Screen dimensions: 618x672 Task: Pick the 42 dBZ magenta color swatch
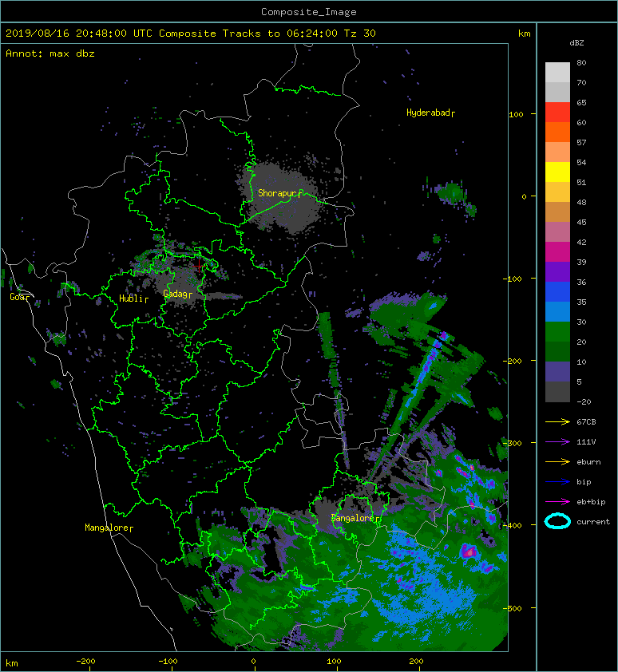557,251
